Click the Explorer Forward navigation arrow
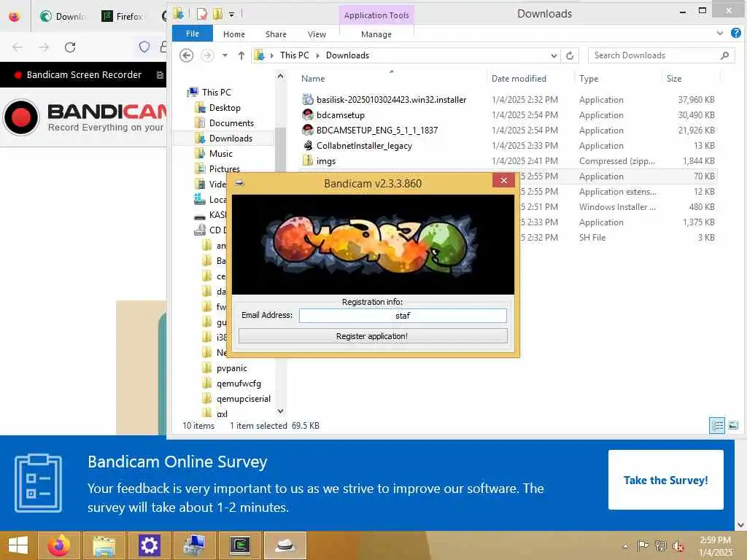Viewport: 747px width, 560px height. [x=207, y=55]
